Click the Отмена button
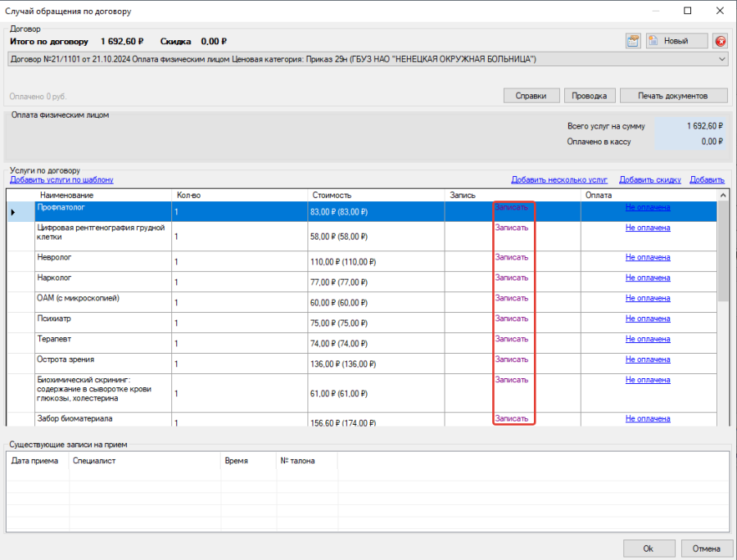 (x=707, y=549)
